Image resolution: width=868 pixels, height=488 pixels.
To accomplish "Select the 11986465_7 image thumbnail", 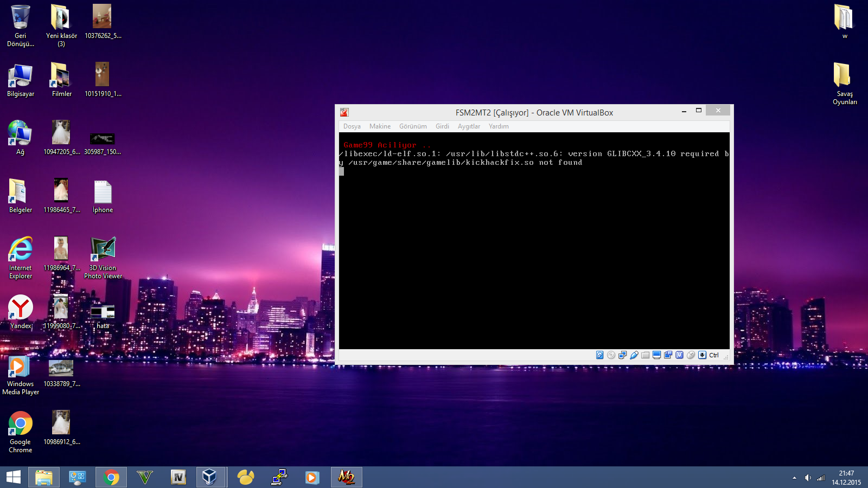I will click(61, 196).
